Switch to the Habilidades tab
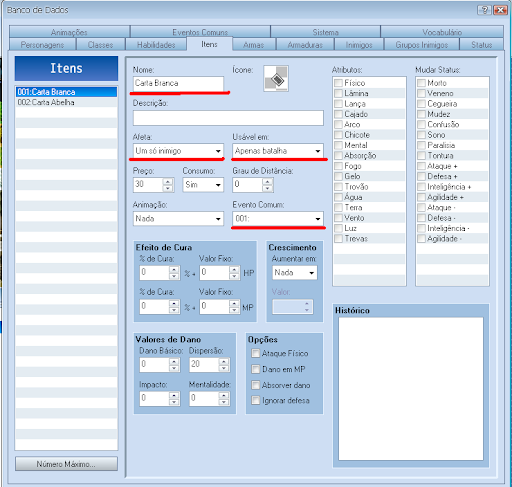The width and height of the screenshot is (512, 487). click(156, 45)
